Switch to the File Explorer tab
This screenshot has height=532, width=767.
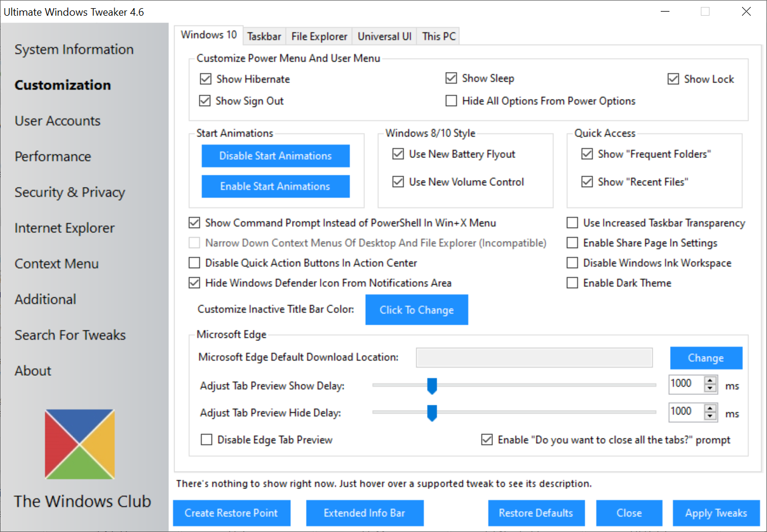pos(319,36)
